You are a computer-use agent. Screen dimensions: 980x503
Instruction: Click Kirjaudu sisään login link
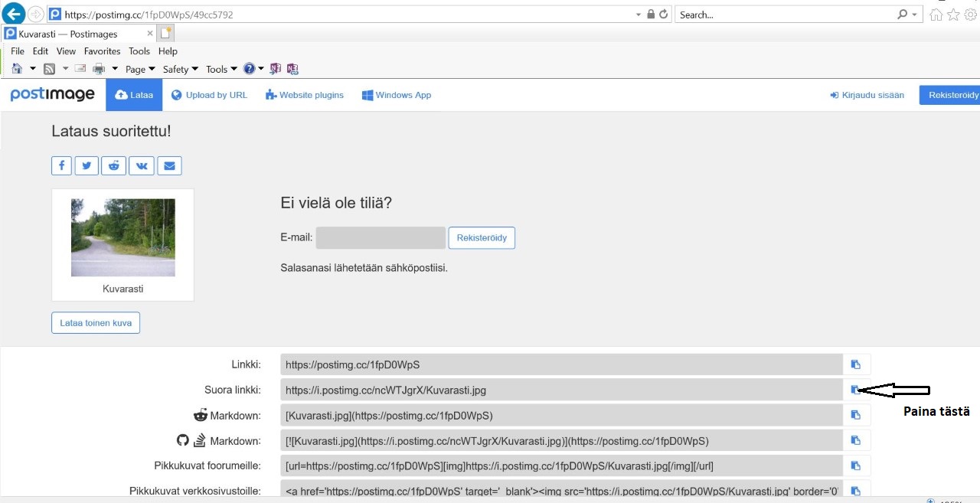pos(867,95)
